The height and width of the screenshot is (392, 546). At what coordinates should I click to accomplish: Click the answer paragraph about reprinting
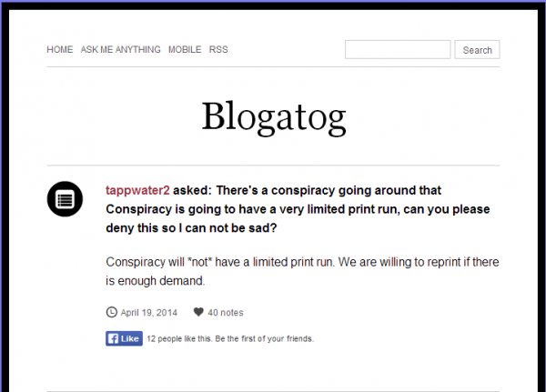pyautogui.click(x=302, y=271)
